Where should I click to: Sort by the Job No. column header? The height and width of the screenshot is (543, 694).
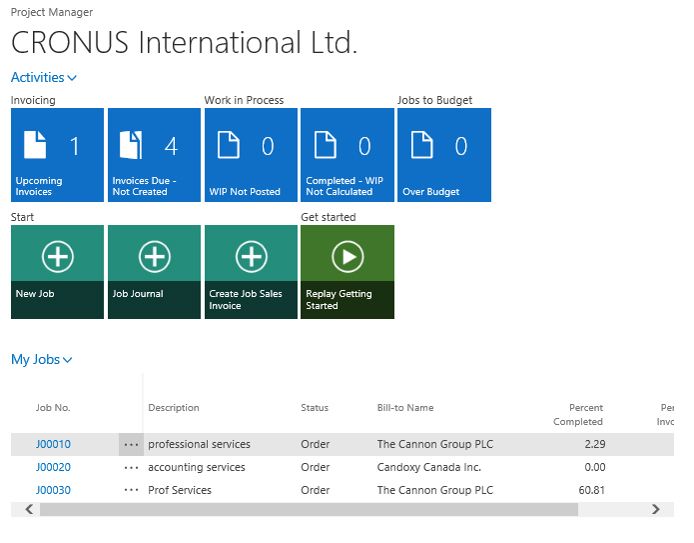(53, 408)
